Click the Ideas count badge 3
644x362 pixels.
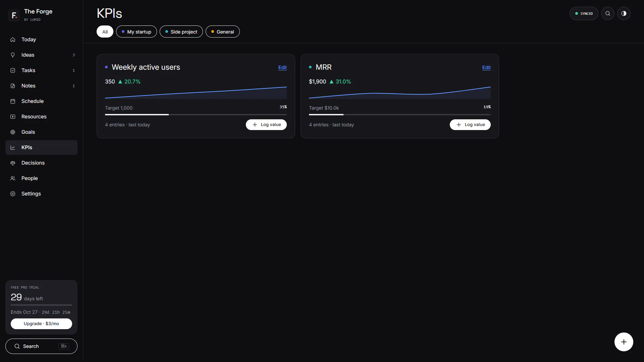[74, 55]
